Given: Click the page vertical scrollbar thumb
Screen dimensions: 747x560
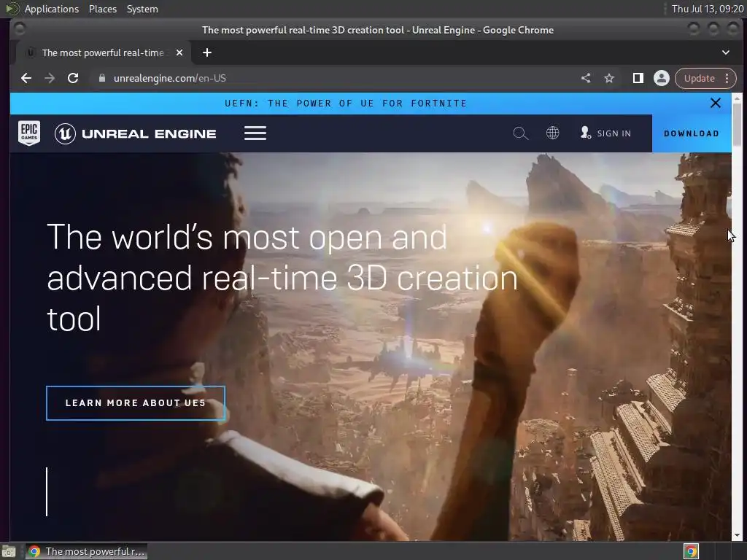Looking at the screenshot, I should [x=737, y=125].
